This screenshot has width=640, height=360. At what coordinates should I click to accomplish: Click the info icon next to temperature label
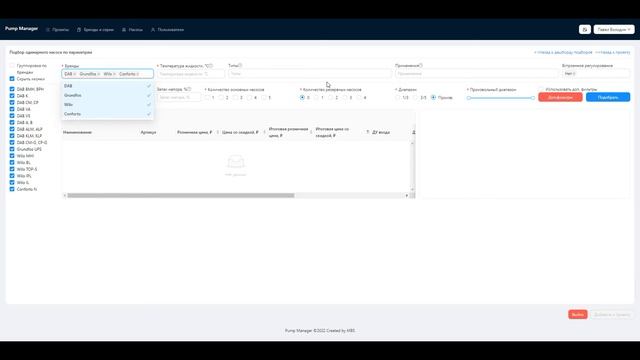tap(211, 65)
